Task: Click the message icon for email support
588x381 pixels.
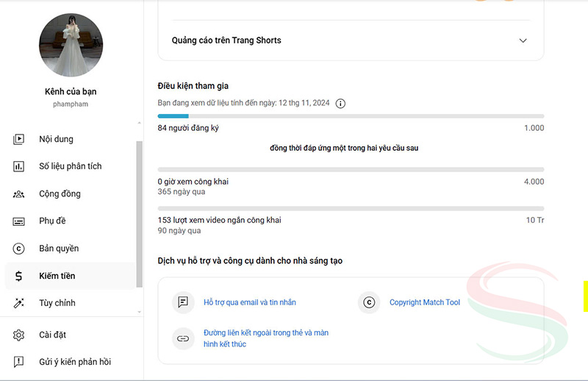Action: click(183, 302)
